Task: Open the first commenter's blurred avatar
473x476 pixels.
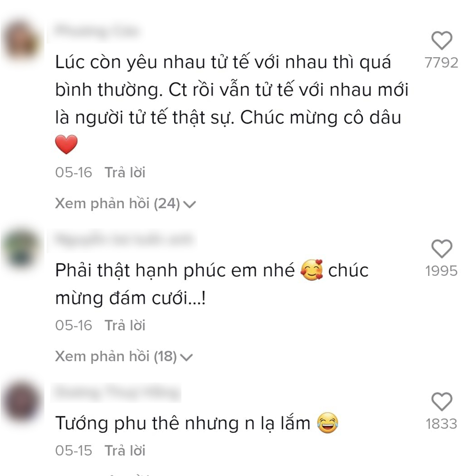Action: coord(22,41)
